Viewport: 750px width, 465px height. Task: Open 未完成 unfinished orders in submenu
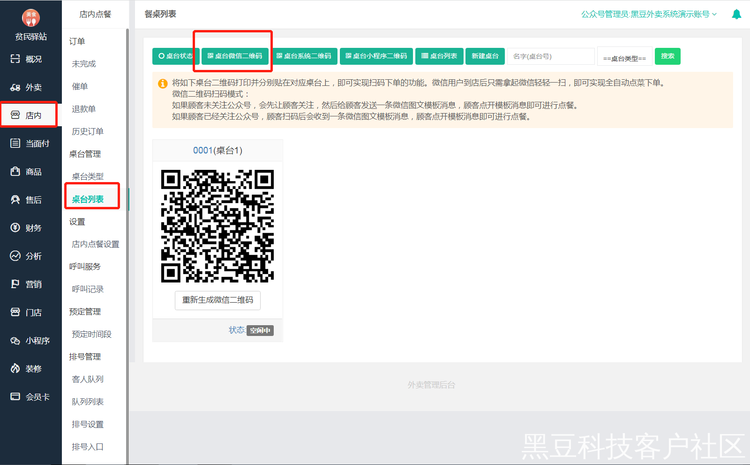[x=84, y=64]
